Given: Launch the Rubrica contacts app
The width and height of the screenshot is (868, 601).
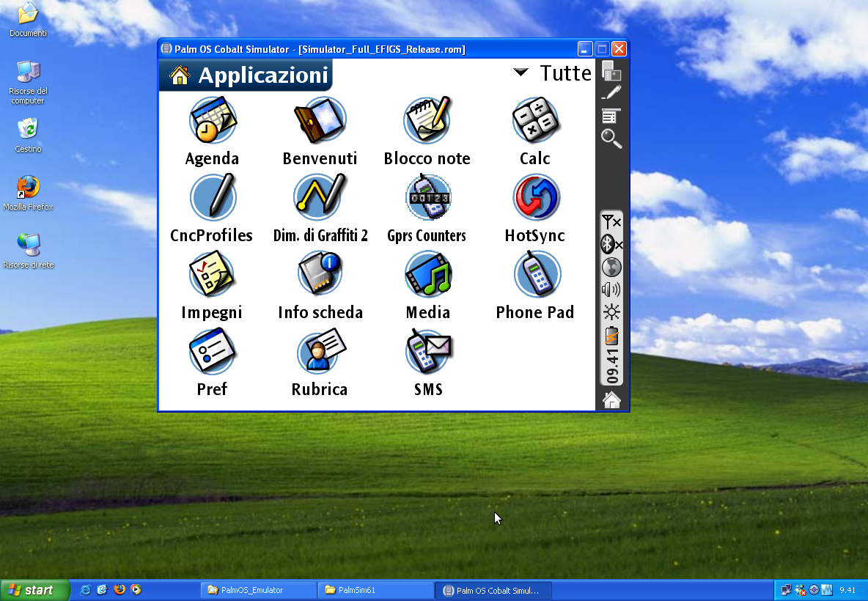Looking at the screenshot, I should point(321,351).
